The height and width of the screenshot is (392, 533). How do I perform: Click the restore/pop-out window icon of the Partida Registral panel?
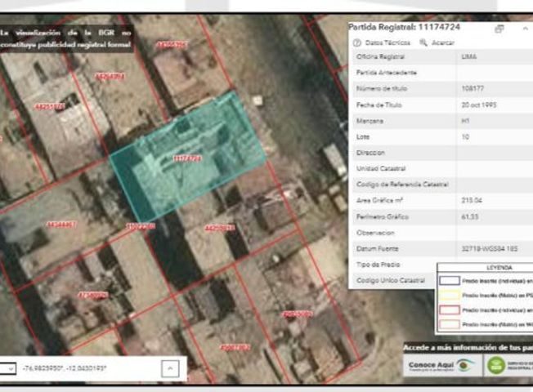499,29
